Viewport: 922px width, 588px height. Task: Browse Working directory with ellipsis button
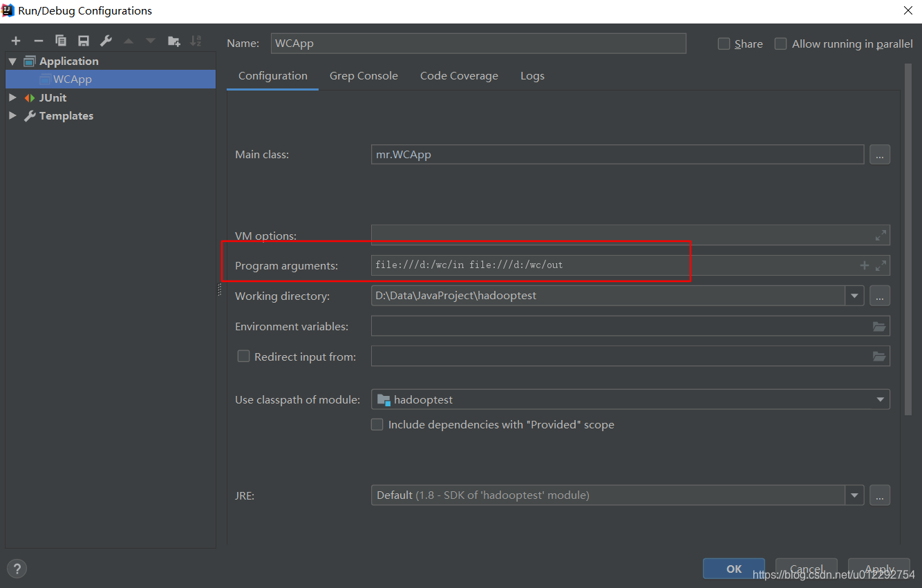tap(880, 296)
